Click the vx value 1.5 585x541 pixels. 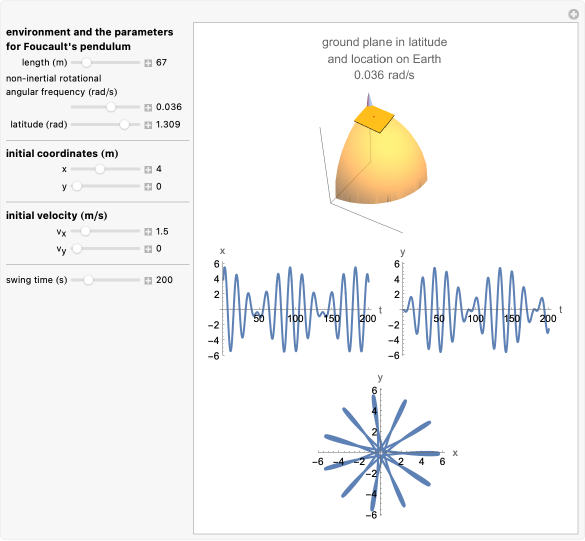point(162,231)
